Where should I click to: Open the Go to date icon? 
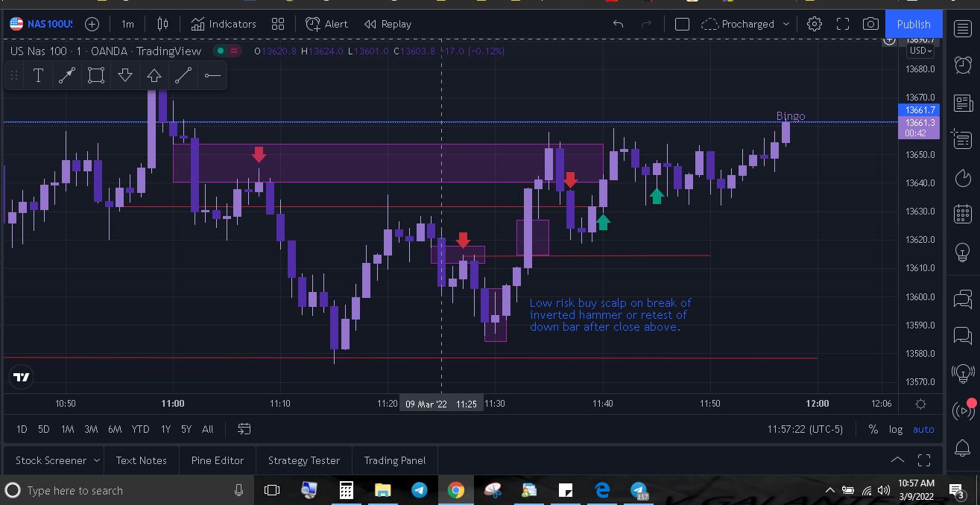244,429
